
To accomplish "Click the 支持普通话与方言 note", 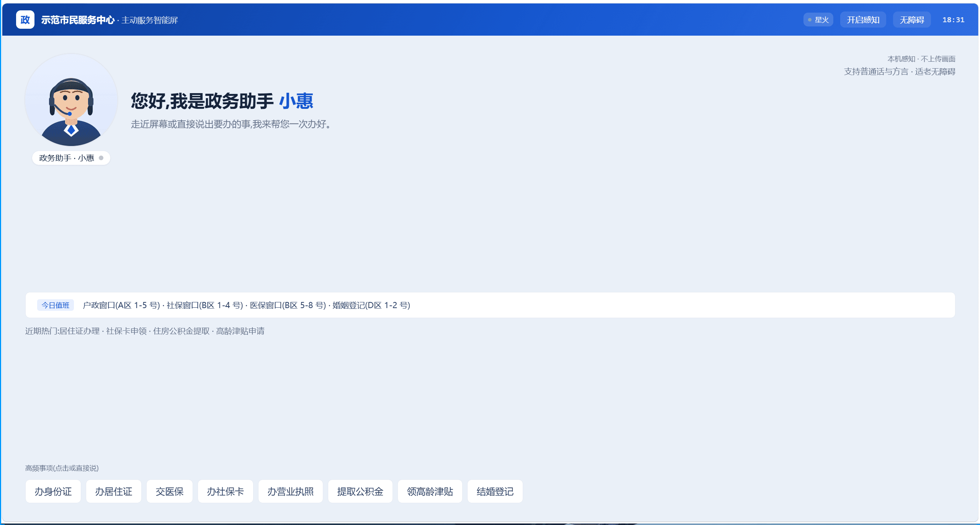I will coord(876,72).
